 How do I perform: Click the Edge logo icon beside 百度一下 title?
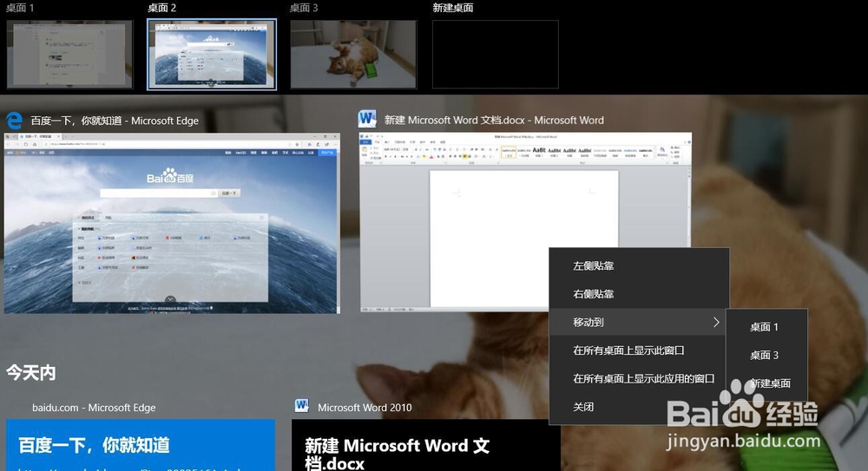14,120
